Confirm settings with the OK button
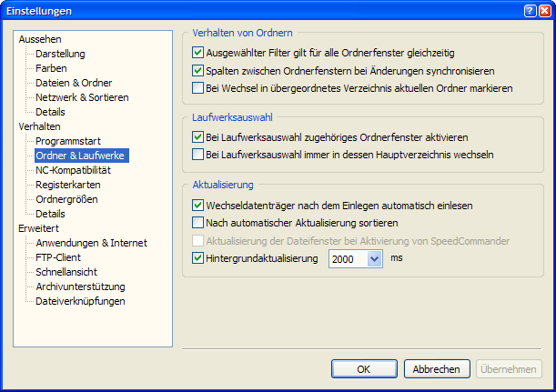This screenshot has width=556, height=392. click(364, 369)
